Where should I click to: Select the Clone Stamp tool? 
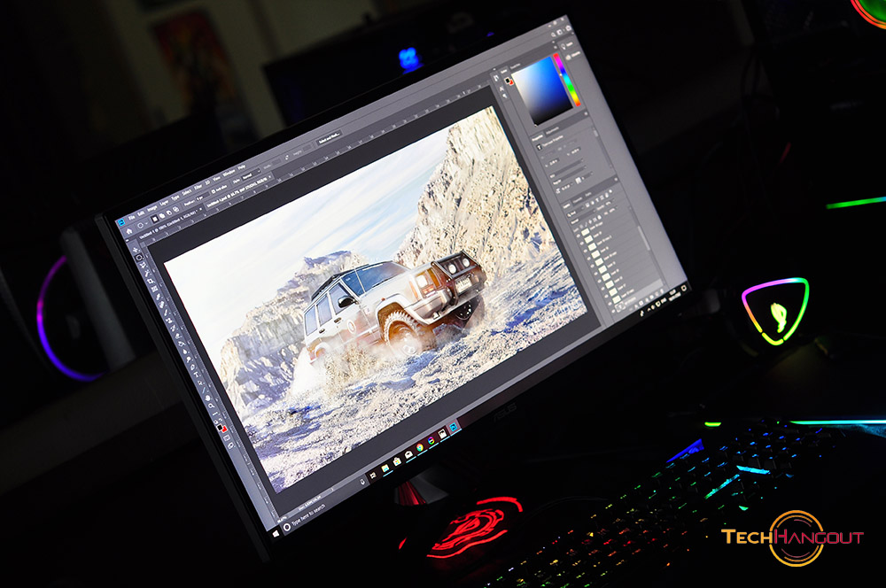tap(168, 321)
